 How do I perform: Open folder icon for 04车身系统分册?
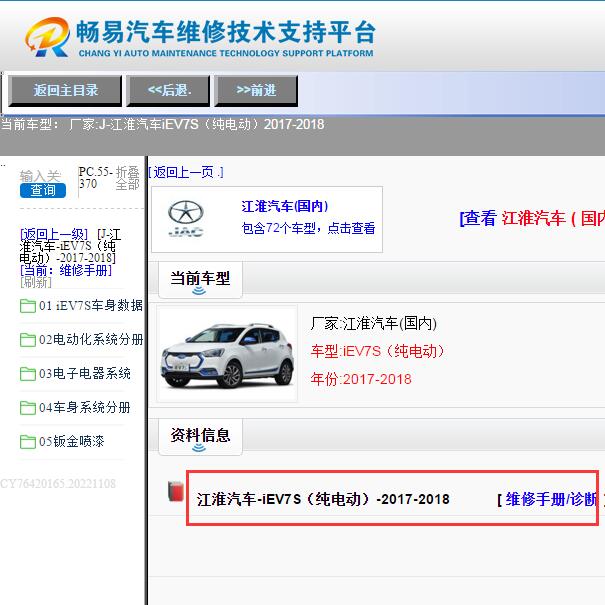[x=28, y=408]
